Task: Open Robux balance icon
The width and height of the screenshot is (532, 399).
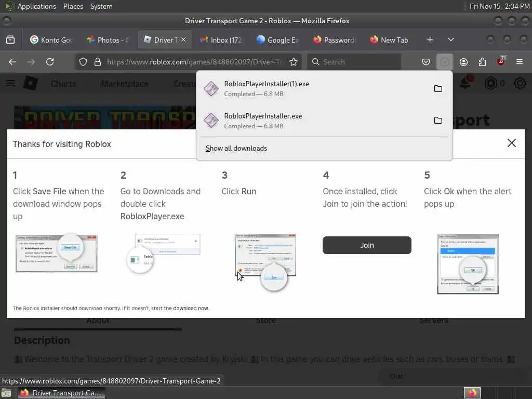Action: pos(490,83)
